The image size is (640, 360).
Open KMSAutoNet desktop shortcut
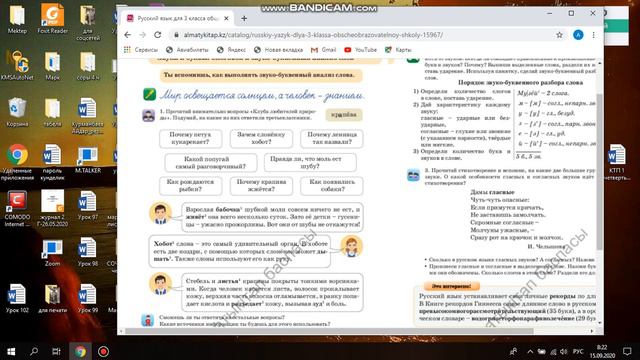click(17, 65)
